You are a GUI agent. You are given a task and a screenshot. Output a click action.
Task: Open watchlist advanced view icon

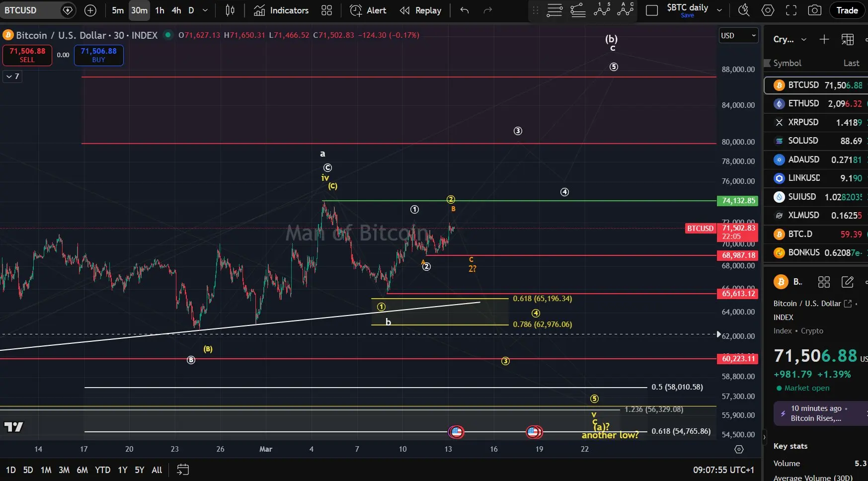pos(848,39)
